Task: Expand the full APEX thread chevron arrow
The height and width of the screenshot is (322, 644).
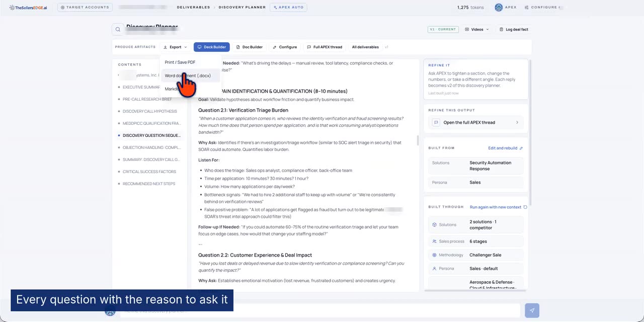Action: [x=517, y=122]
